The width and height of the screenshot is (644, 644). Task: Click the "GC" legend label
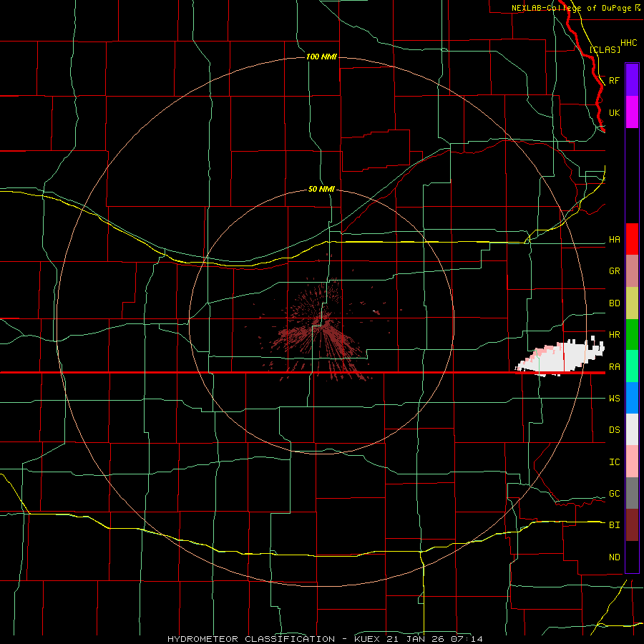[614, 494]
